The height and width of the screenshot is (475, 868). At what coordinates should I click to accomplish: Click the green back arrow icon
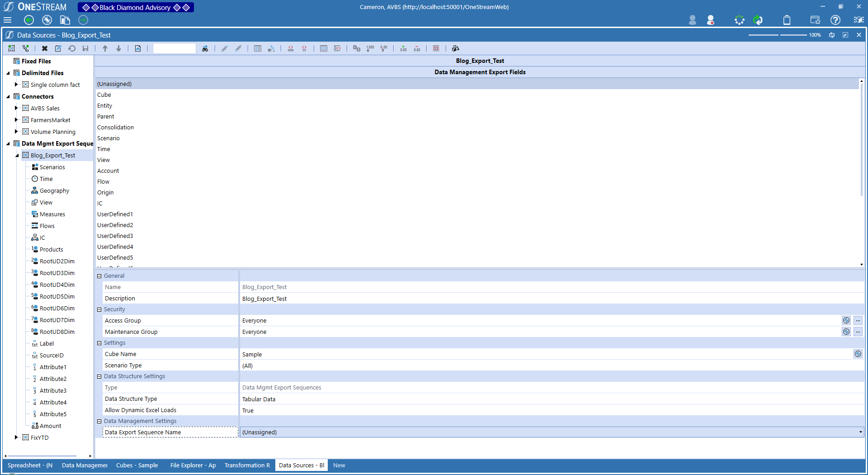[x=29, y=20]
